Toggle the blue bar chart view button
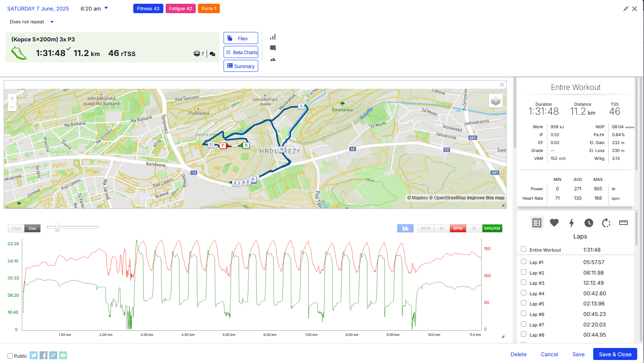Screen dimensions: 644x363 click(405, 228)
